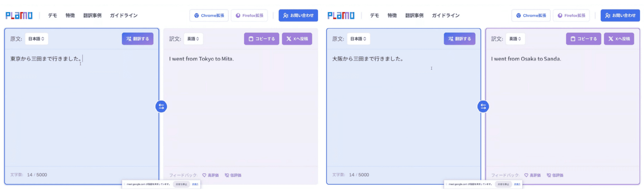Click the PLaMo logo in the left window
Screen dimensions: 644x193
point(19,15)
